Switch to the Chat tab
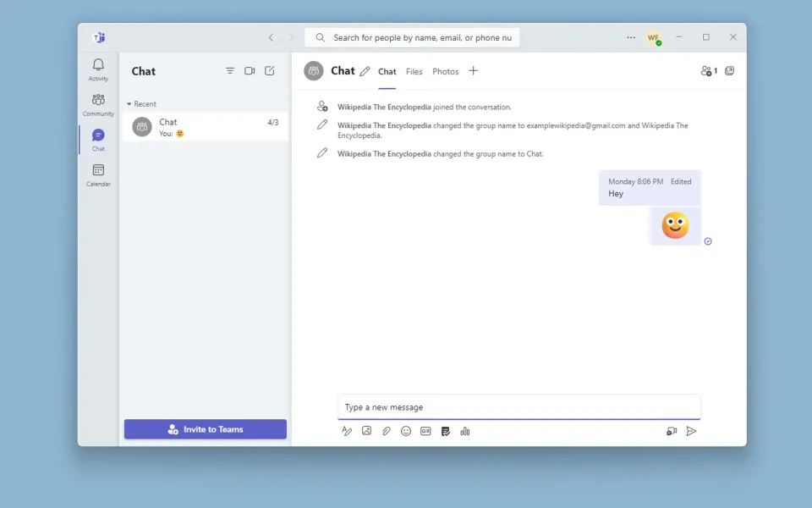The width and height of the screenshot is (812, 508). pos(387,71)
